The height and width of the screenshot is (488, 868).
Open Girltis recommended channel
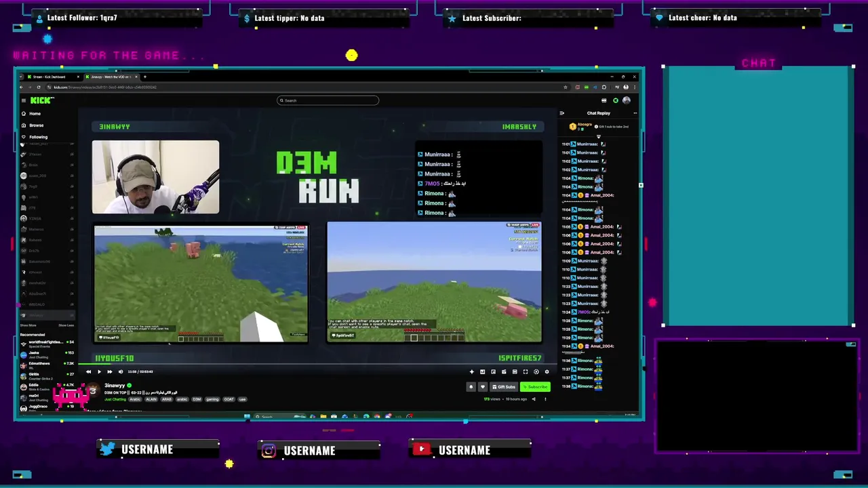tap(47, 375)
